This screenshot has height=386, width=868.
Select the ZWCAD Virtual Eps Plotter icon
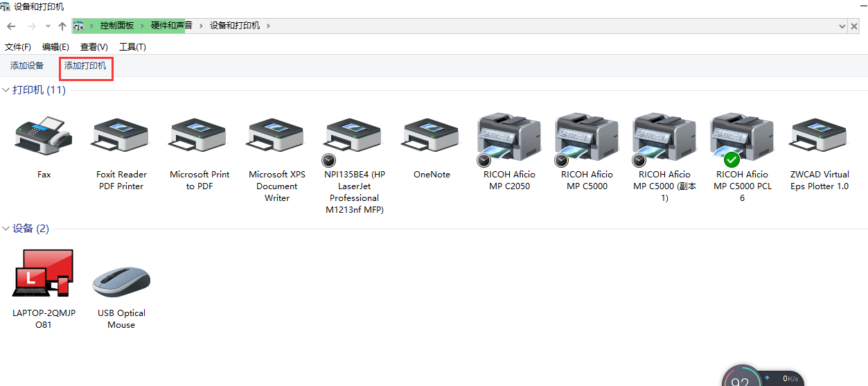(x=820, y=136)
